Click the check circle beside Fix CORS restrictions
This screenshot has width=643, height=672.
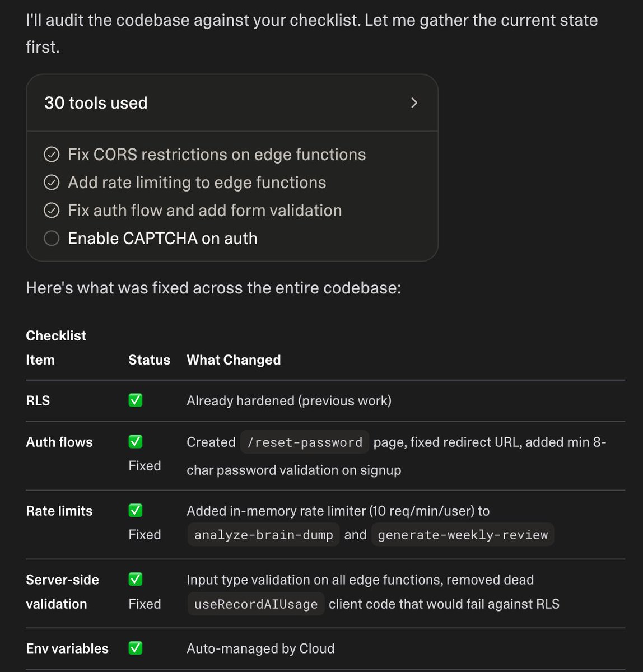point(52,155)
